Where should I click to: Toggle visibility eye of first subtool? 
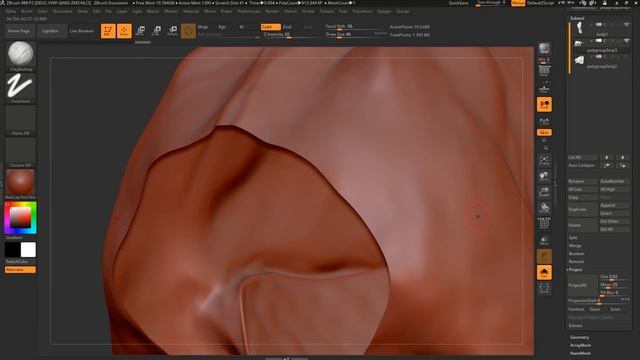[627, 25]
